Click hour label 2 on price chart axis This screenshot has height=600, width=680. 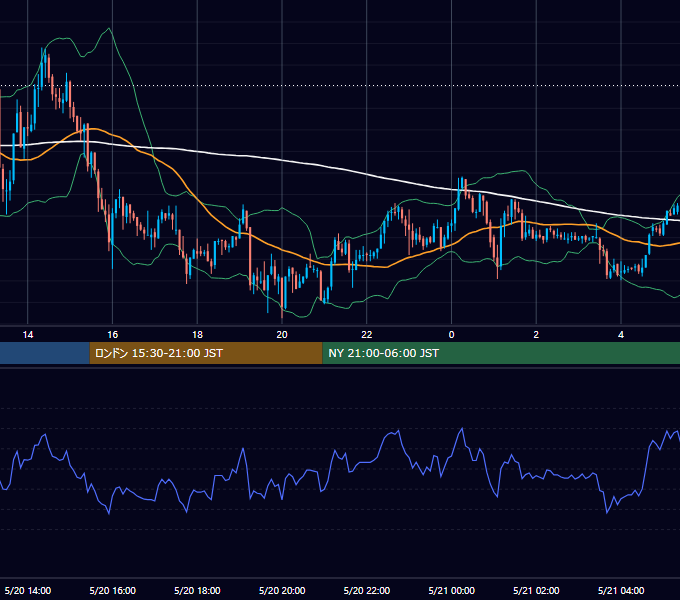click(x=536, y=335)
